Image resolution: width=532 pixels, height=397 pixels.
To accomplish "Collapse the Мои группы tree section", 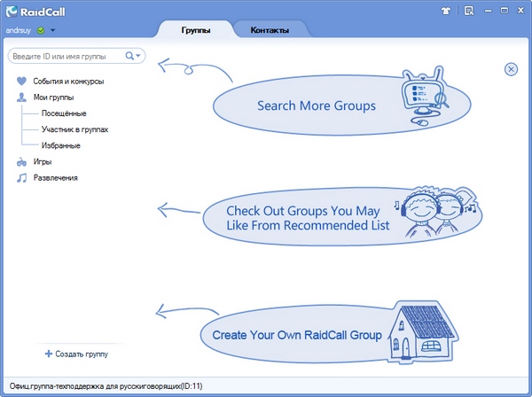I will pyautogui.click(x=53, y=97).
